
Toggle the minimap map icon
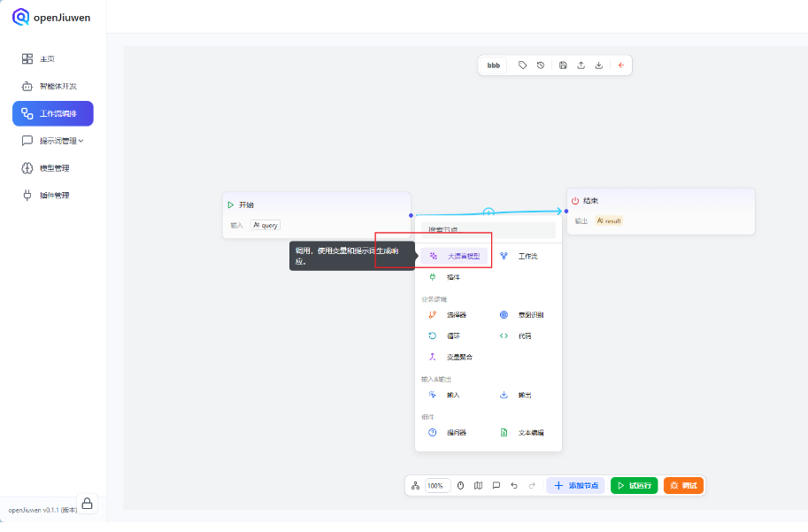point(478,486)
